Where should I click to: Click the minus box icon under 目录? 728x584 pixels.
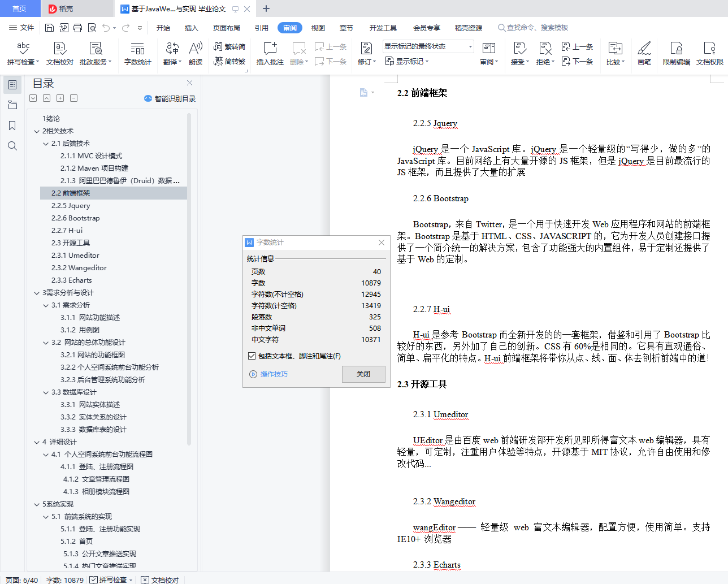coord(74,98)
